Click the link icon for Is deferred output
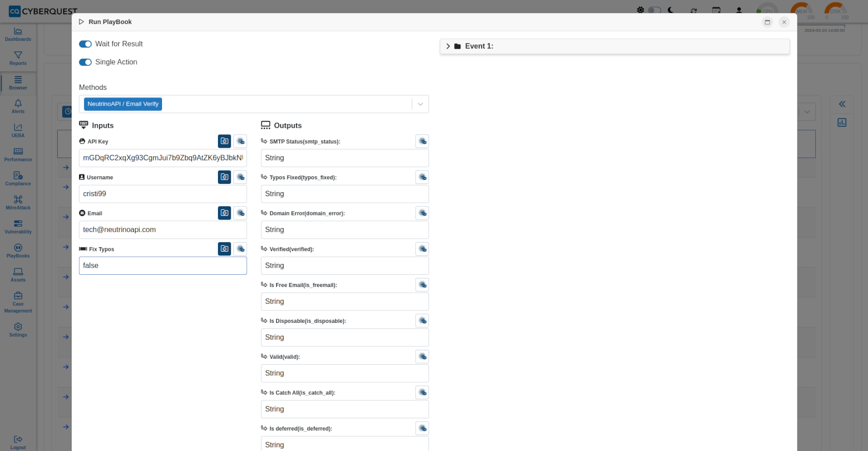The width and height of the screenshot is (868, 451). 422,428
